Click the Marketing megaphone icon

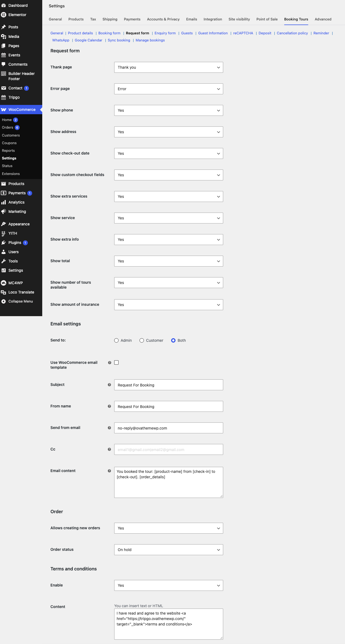(x=4, y=211)
